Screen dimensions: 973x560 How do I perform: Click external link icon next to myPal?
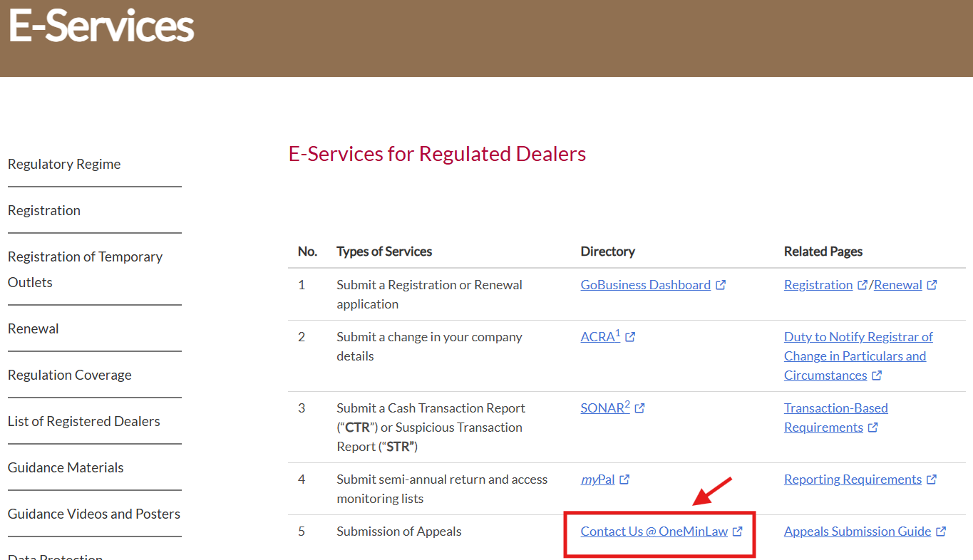point(624,479)
